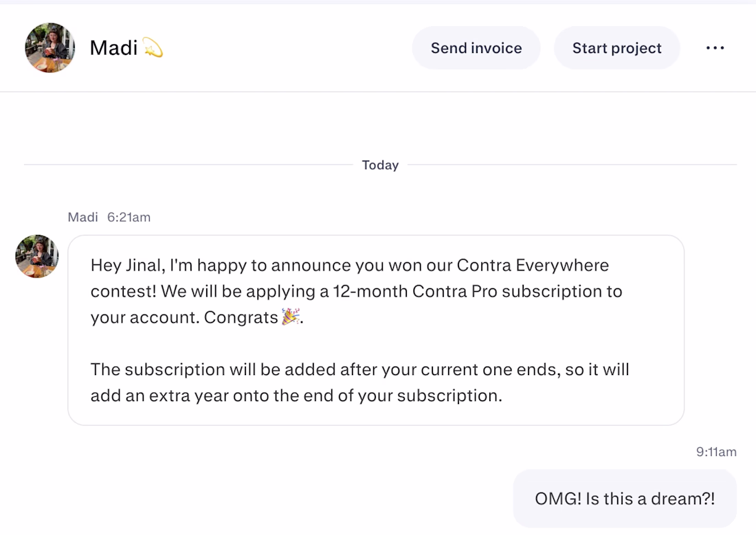The width and height of the screenshot is (756, 535).
Task: Click the word 'Congrats' in the message
Action: tap(241, 317)
